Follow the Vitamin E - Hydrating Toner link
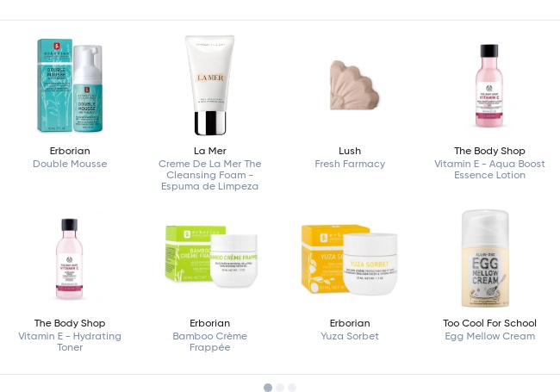560x392 pixels. pyautogui.click(x=70, y=342)
